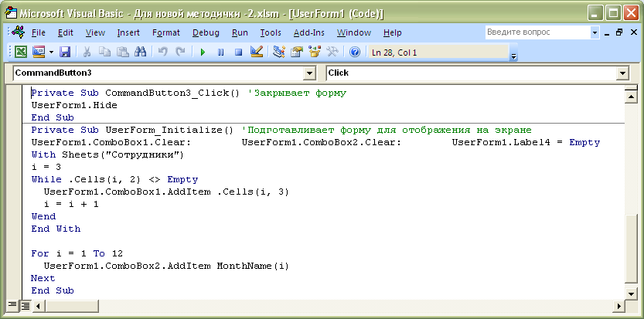Viewport: 644px width, 319px height.
Task: Click the 'MonthName(i)' code text
Action: coord(253,266)
